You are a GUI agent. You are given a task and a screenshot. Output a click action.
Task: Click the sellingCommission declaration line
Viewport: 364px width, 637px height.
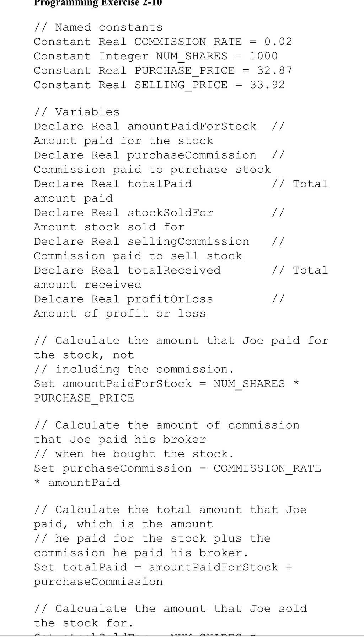141,242
